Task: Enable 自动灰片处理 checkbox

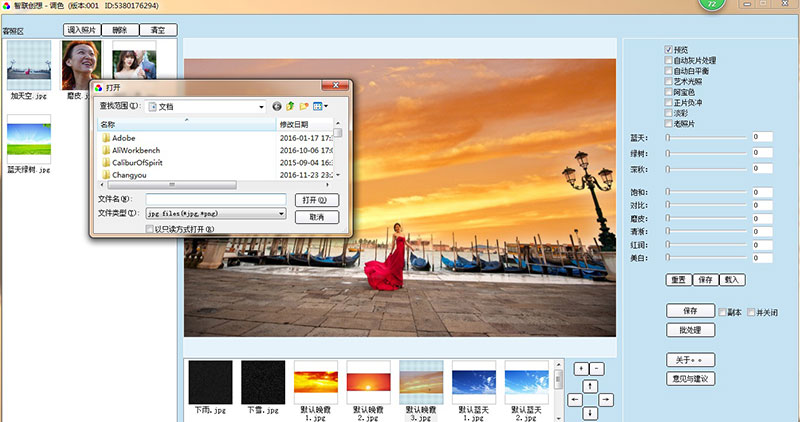Action: (x=668, y=60)
